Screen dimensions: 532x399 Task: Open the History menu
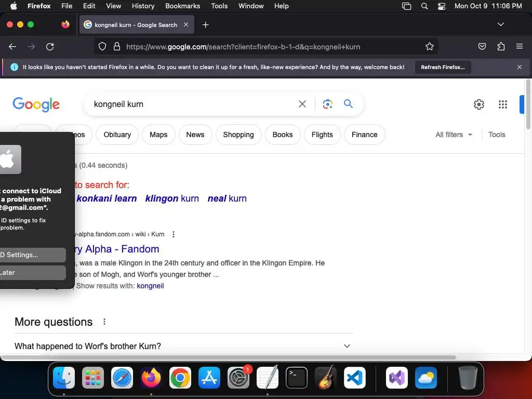[x=143, y=6]
